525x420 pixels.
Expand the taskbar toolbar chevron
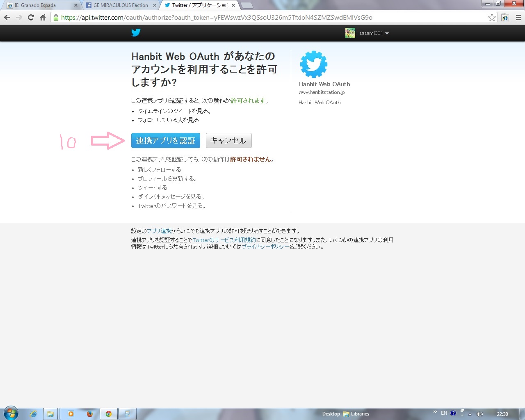tap(435, 412)
